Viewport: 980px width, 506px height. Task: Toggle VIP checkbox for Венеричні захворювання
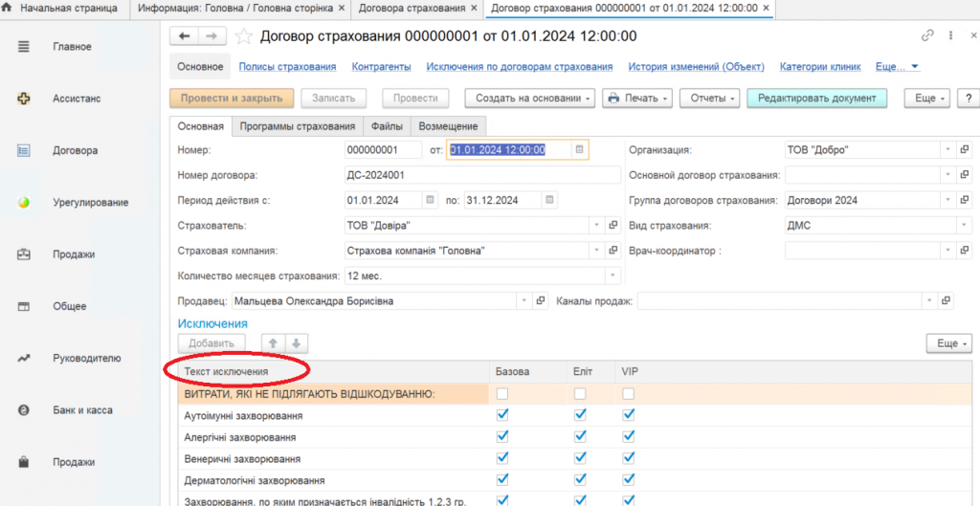(629, 458)
